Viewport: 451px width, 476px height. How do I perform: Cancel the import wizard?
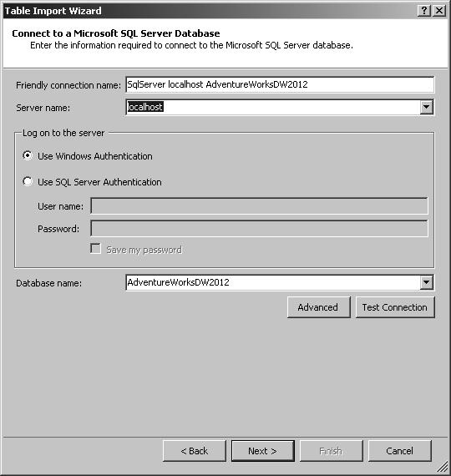400,451
